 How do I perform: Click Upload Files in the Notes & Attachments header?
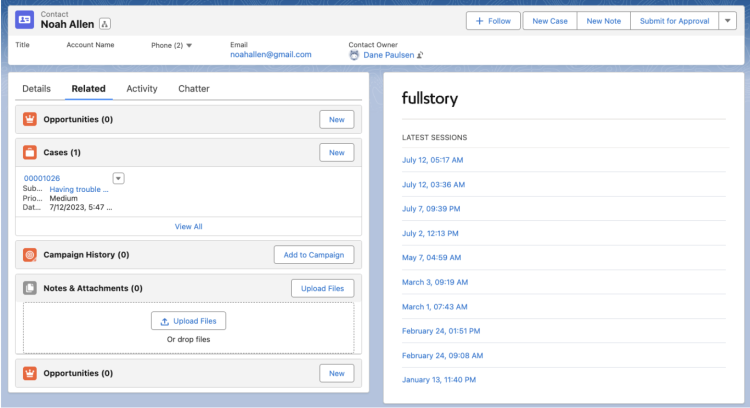click(x=322, y=288)
